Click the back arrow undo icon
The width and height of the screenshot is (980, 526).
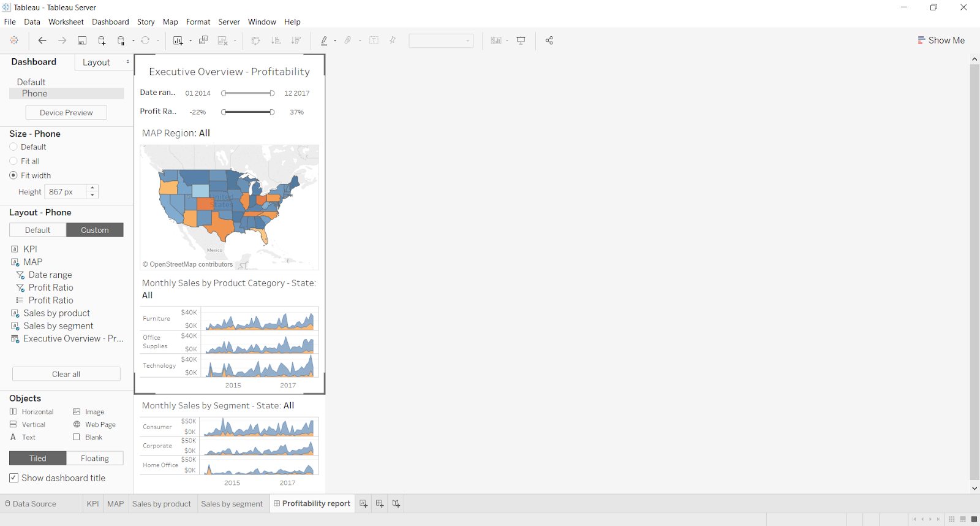pyautogui.click(x=42, y=40)
